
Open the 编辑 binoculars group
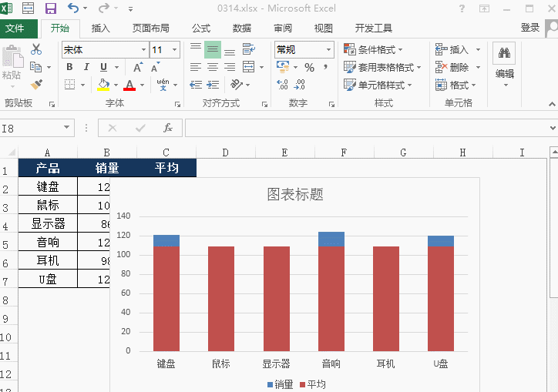pos(504,65)
